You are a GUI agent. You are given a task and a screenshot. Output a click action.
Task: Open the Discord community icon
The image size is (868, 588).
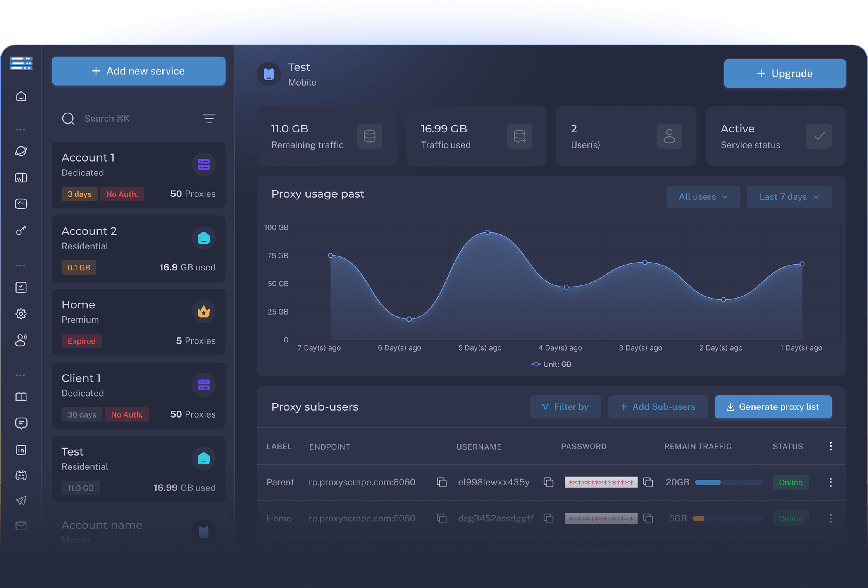click(x=21, y=475)
